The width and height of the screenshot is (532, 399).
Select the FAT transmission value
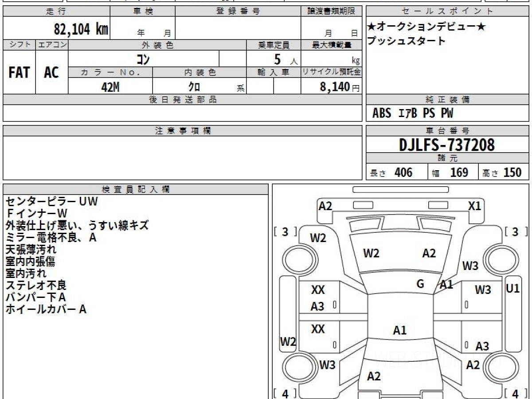click(19, 73)
